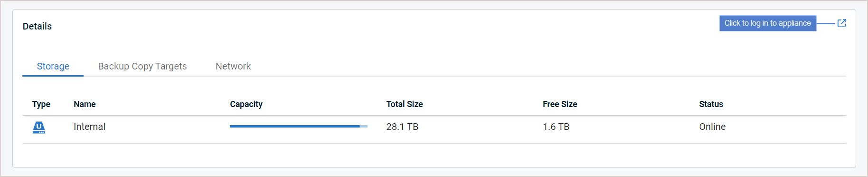Open the appliance login external link icon
The height and width of the screenshot is (177, 868).
coord(841,23)
